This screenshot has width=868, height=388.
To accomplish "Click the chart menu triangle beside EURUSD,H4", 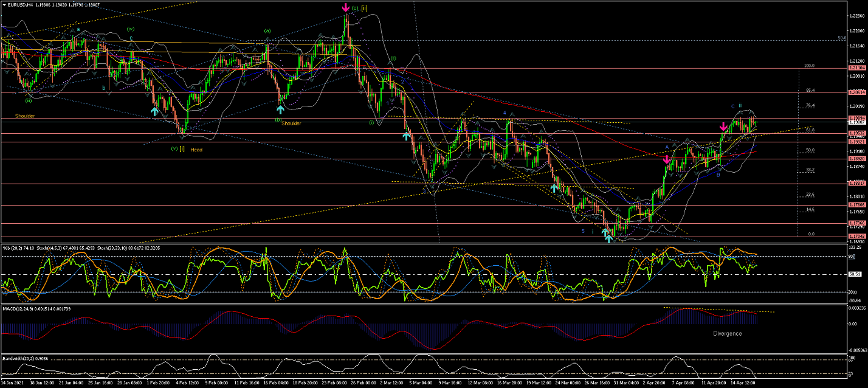I will (4, 5).
